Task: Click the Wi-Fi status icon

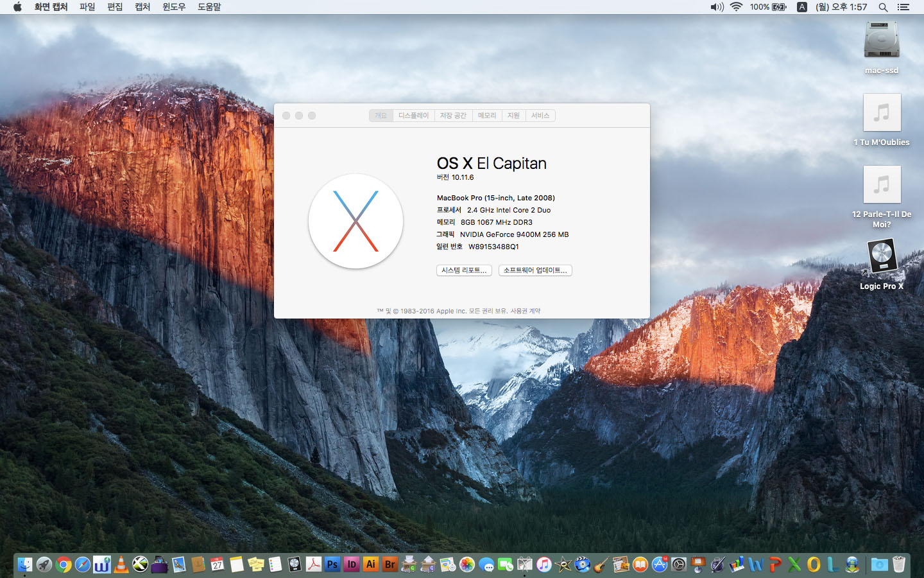Action: point(736,7)
